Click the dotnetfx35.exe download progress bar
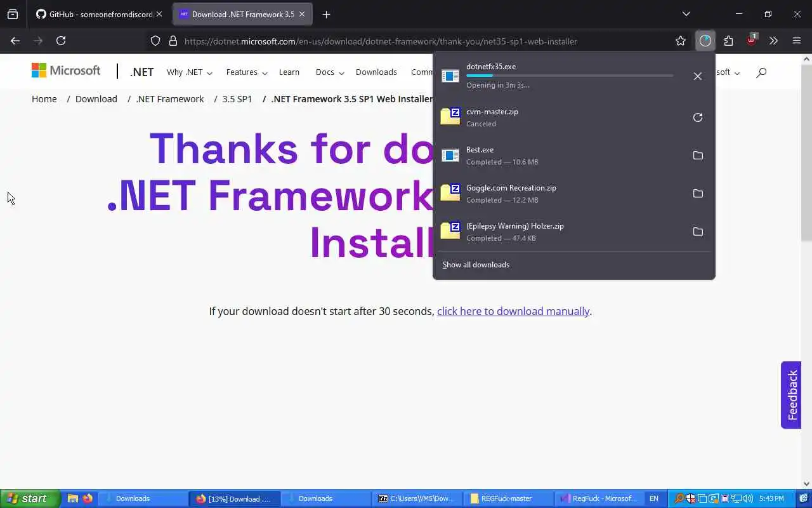 pos(570,76)
